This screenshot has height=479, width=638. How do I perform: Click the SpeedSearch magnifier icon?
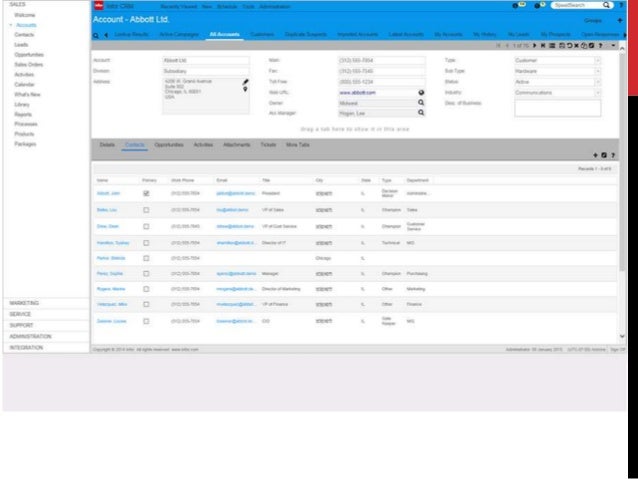coord(606,5)
